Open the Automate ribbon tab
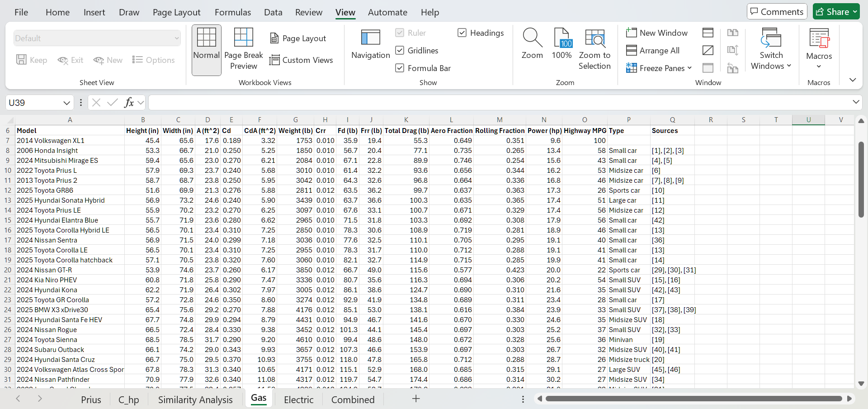The height and width of the screenshot is (409, 868). [387, 12]
